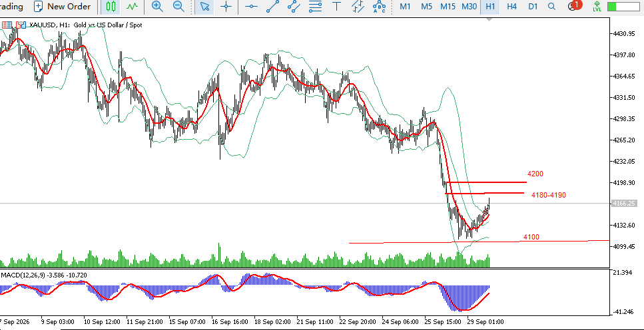Click the 4364.65 price scale value

(625, 77)
